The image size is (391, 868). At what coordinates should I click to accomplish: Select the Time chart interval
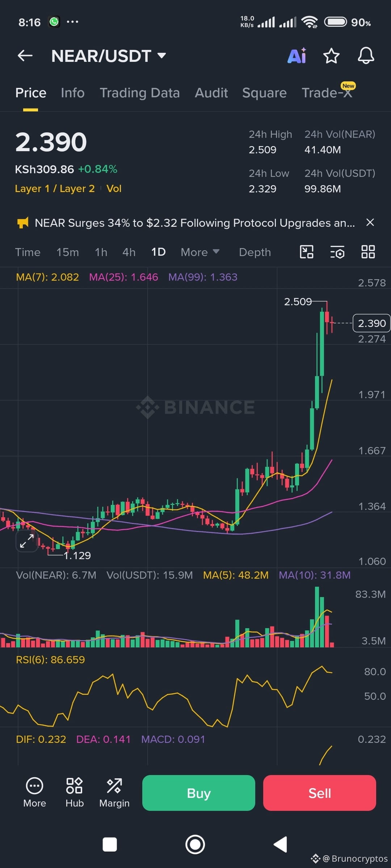pyautogui.click(x=28, y=252)
